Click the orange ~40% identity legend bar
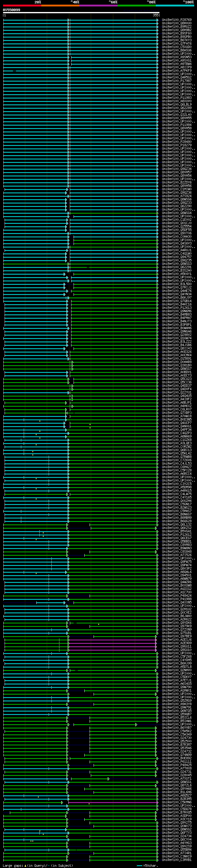This screenshot has width=197, height=868. [60, 6]
